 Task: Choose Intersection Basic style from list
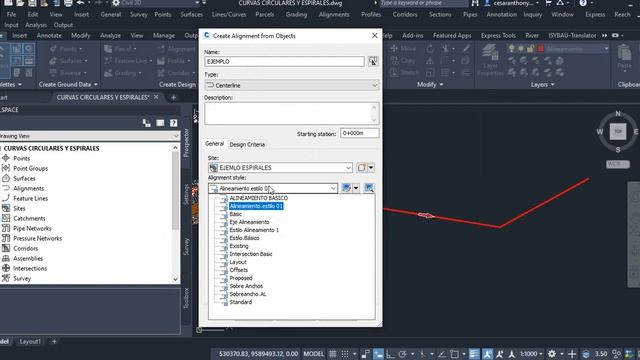[x=251, y=254]
